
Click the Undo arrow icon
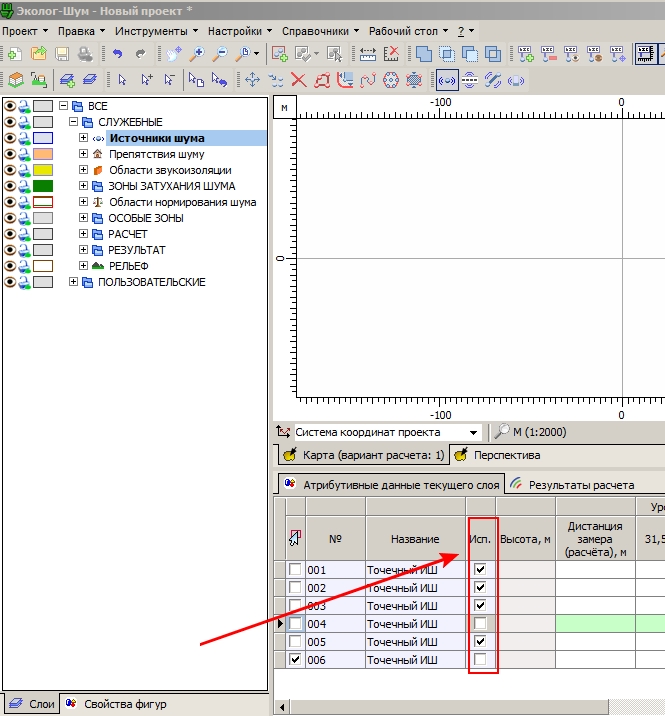pyautogui.click(x=117, y=54)
